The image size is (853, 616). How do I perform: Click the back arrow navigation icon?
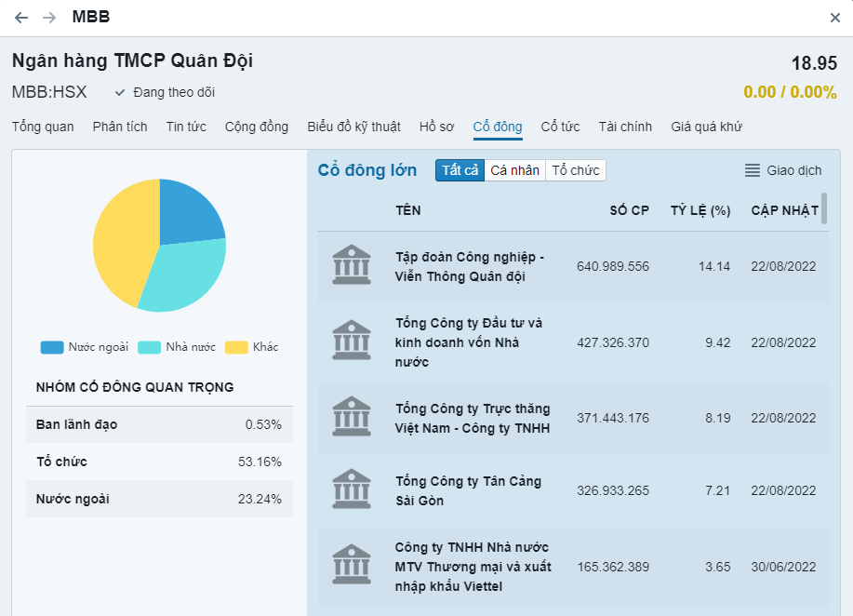click(x=21, y=18)
